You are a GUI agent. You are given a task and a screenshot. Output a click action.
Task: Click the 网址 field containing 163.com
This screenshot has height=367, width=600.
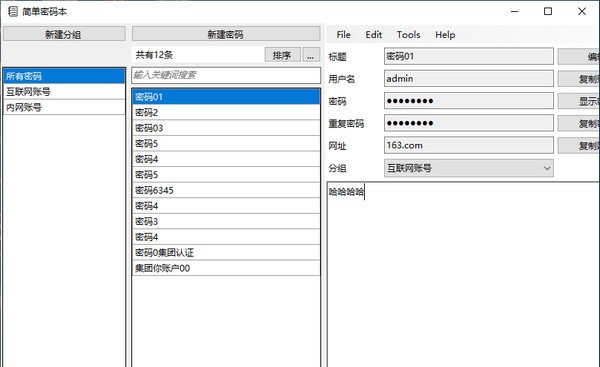point(468,145)
